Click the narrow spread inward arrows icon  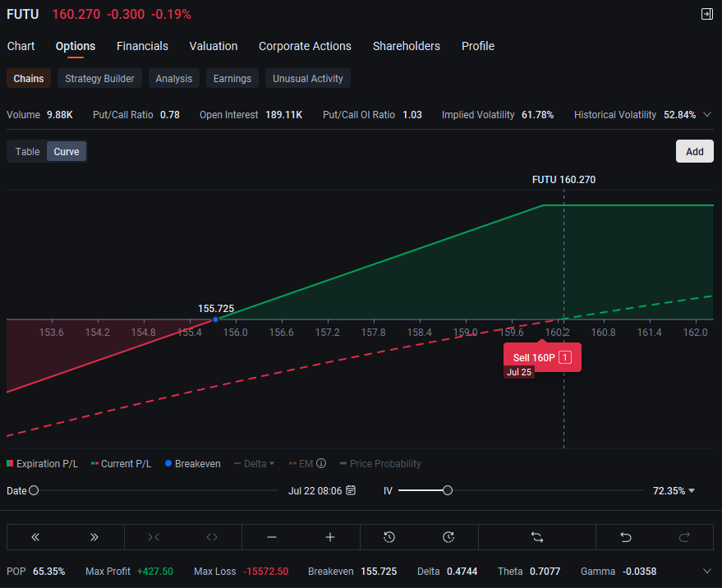coord(154,537)
